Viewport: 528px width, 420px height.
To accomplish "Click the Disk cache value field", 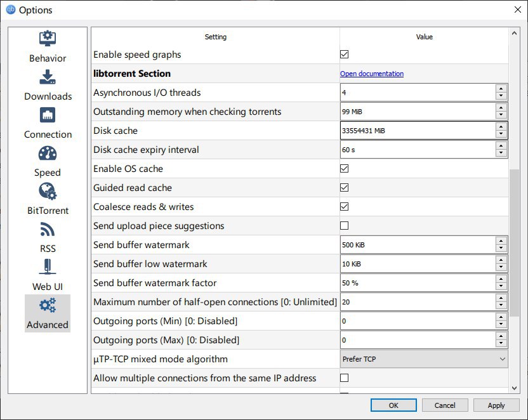I will pos(418,131).
